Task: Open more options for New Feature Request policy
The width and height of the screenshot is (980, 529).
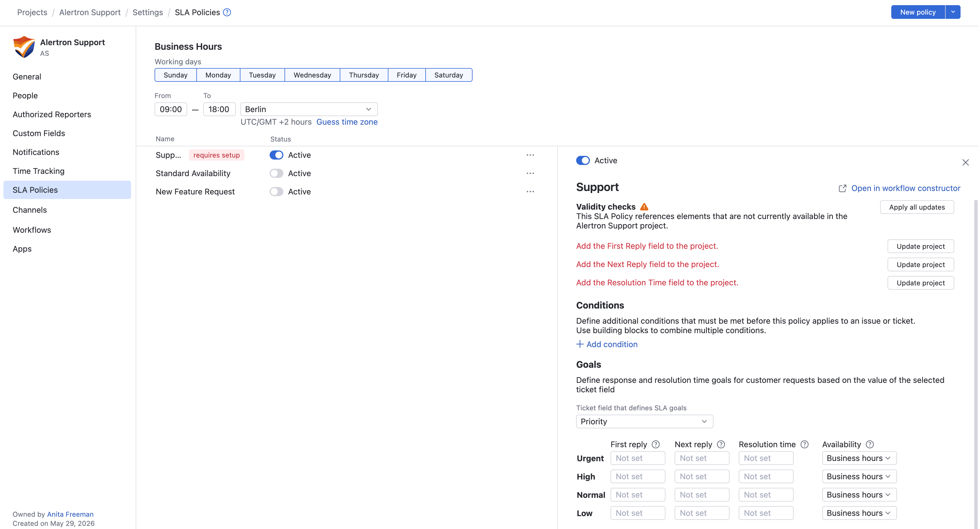Action: click(x=530, y=192)
